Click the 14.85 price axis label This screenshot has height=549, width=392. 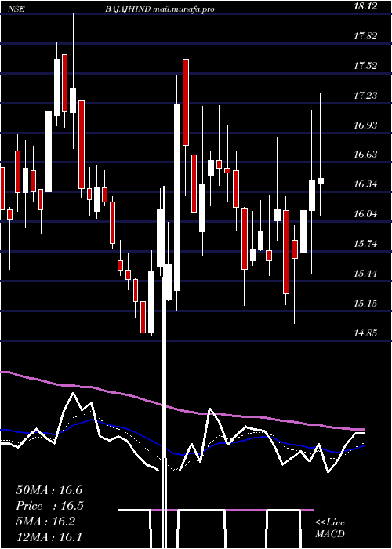click(x=365, y=333)
